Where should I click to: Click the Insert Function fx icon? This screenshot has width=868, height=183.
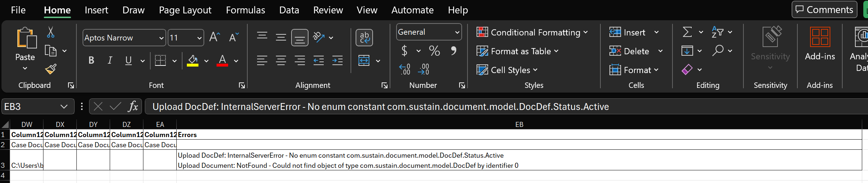(x=133, y=107)
